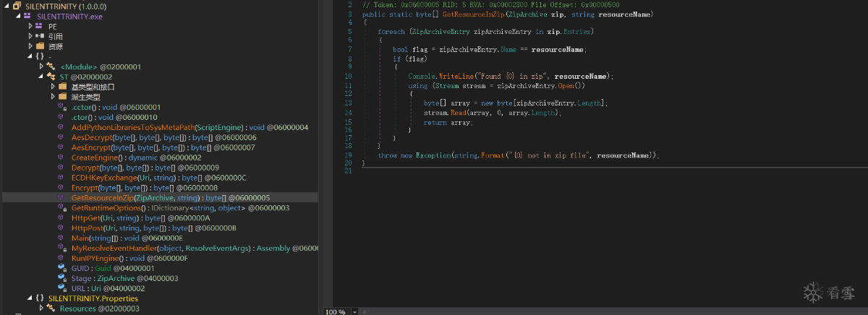
Task: Select the PE node icon
Action: pos(40,26)
